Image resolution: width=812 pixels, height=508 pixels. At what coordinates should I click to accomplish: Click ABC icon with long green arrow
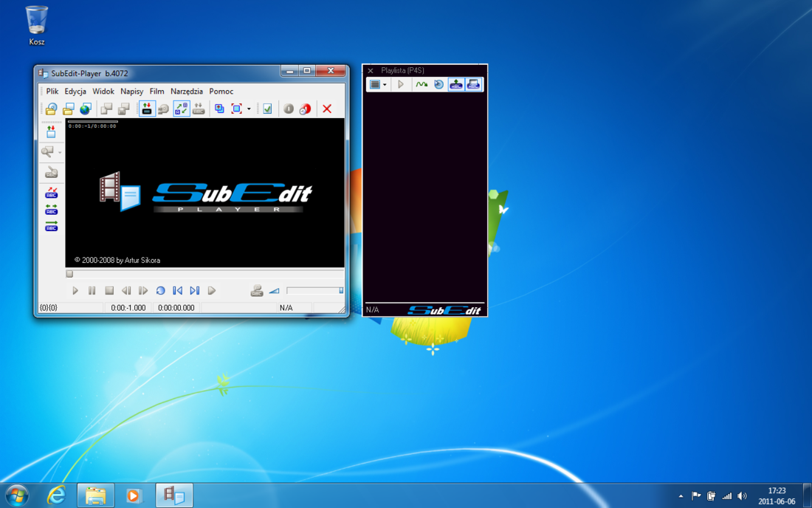(x=51, y=226)
